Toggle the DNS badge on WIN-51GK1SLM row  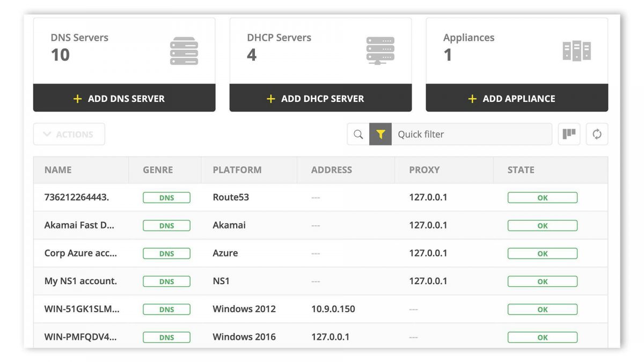pyautogui.click(x=166, y=309)
